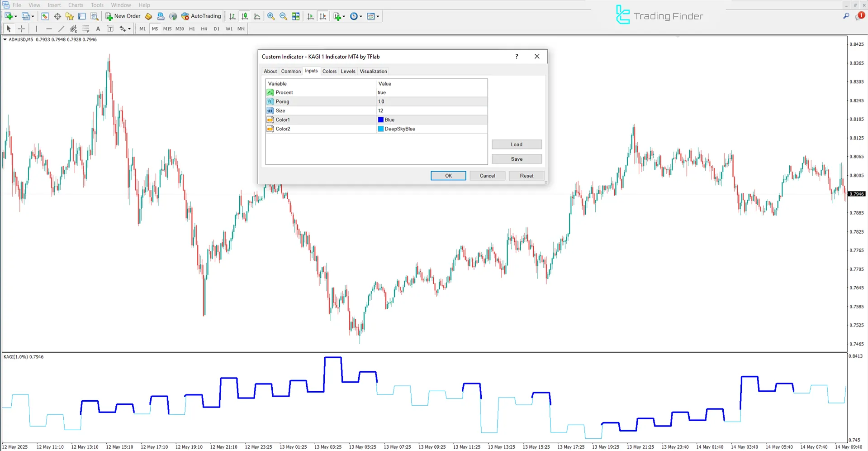Open the chart Templates dropdown
This screenshot has height=451, width=868.
[x=372, y=16]
